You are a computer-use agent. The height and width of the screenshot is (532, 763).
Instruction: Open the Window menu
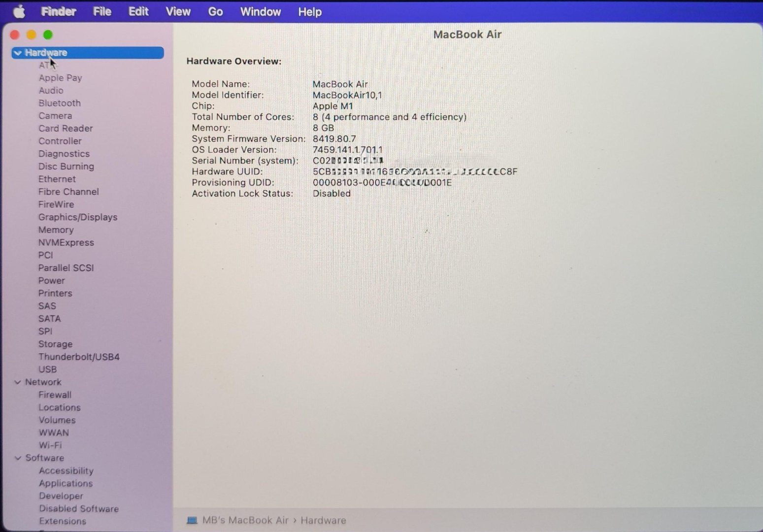(x=261, y=11)
